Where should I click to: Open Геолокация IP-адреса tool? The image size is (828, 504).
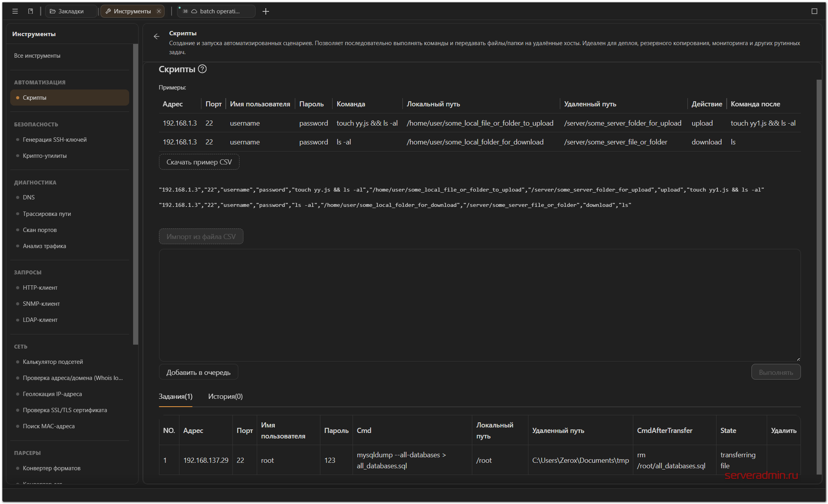[x=70, y=394]
